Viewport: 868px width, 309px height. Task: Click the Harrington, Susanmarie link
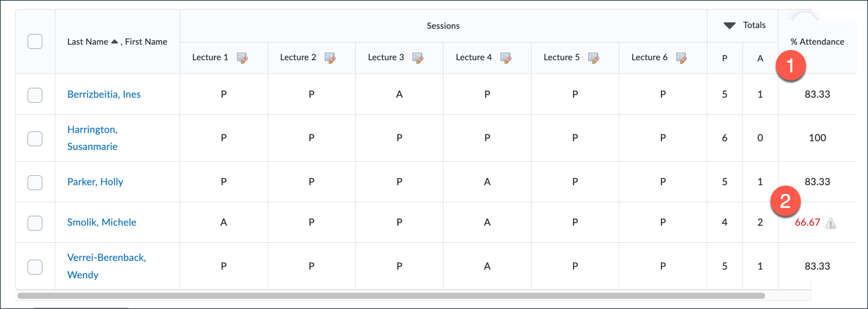pos(92,138)
